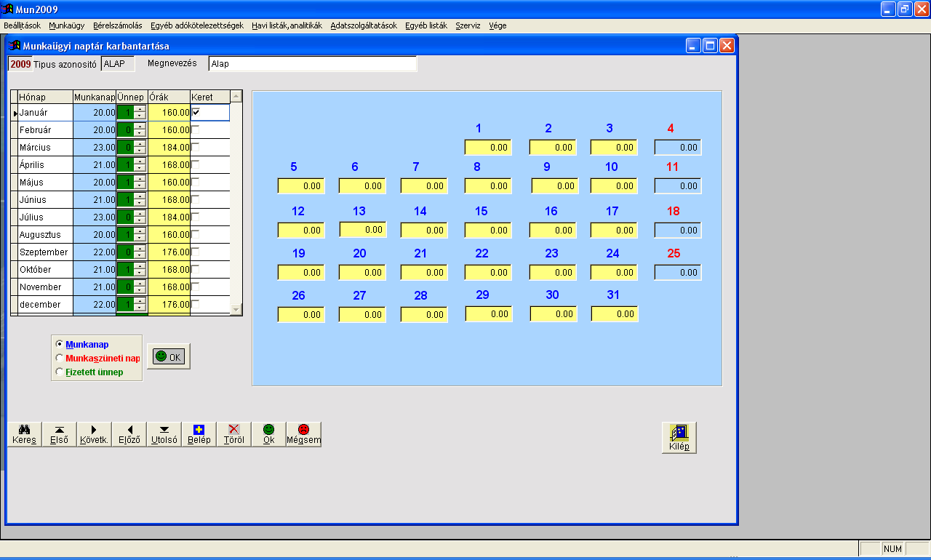Open the Beállítások menu

[x=23, y=25]
